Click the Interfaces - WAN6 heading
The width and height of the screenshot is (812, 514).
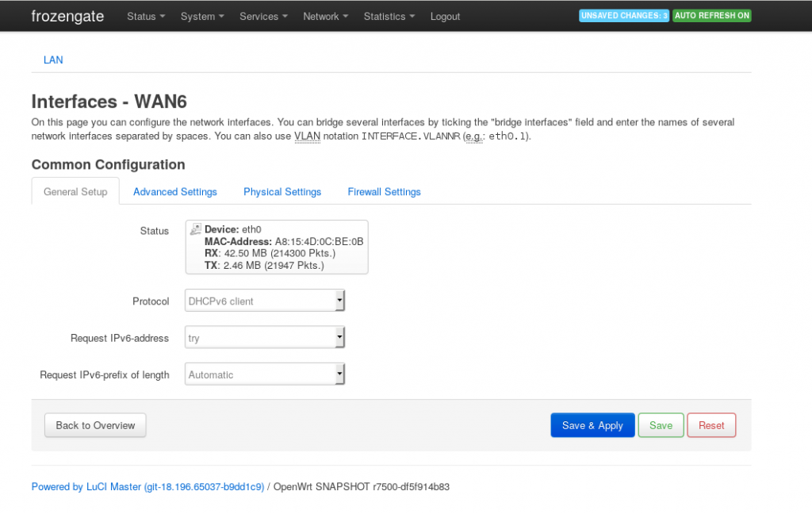tap(109, 102)
